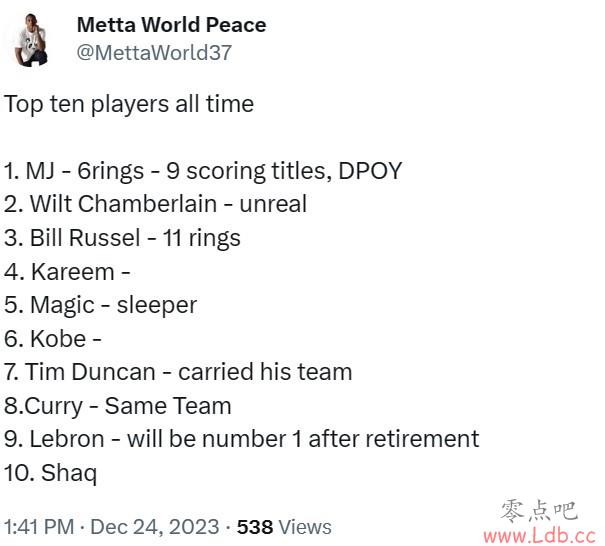
Task: Click the Lebron number 1 after retirement line
Action: pos(242,439)
